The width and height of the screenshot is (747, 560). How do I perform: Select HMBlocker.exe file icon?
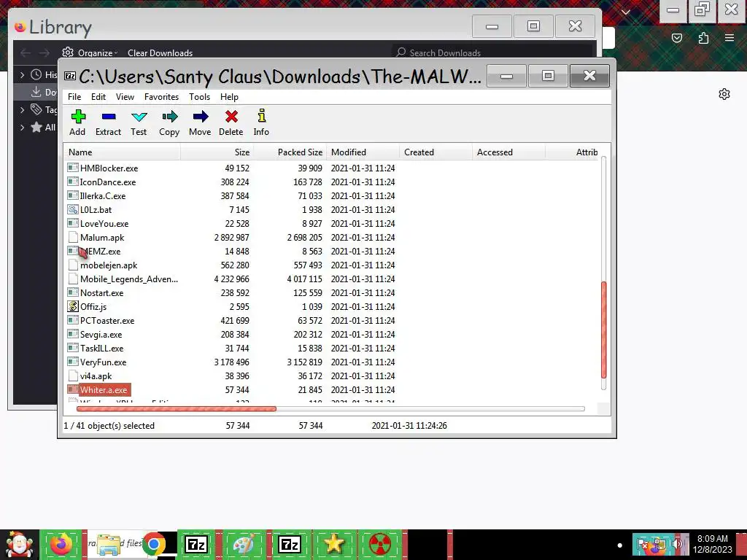(x=73, y=168)
